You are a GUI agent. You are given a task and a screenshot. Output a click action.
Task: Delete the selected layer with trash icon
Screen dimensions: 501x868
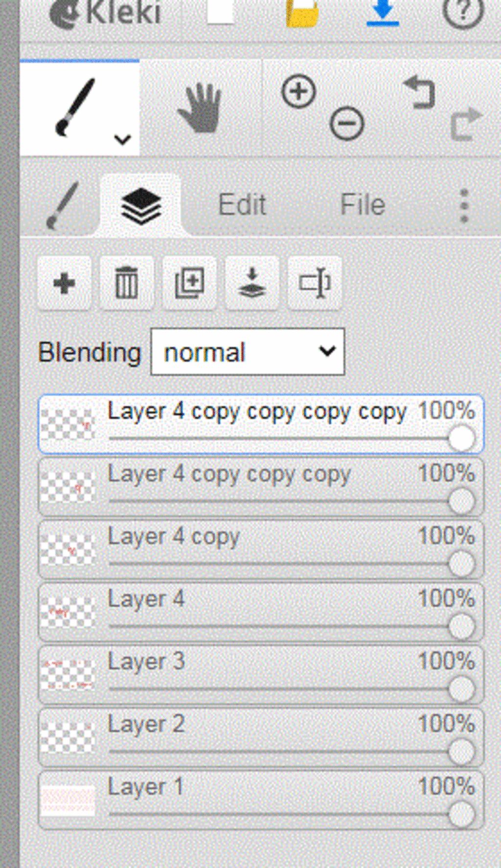(127, 283)
